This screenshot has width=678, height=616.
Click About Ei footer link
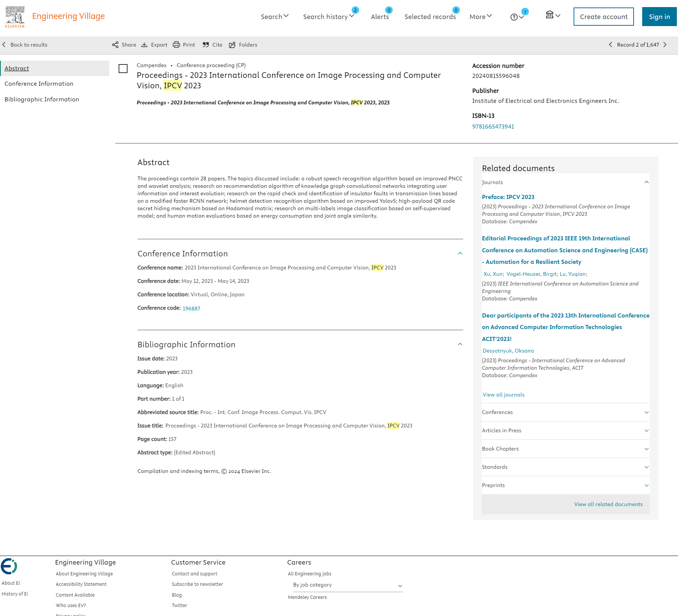click(10, 583)
